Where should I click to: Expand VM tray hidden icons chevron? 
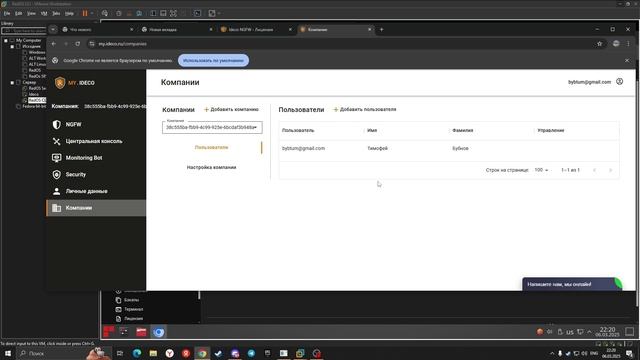(589, 332)
